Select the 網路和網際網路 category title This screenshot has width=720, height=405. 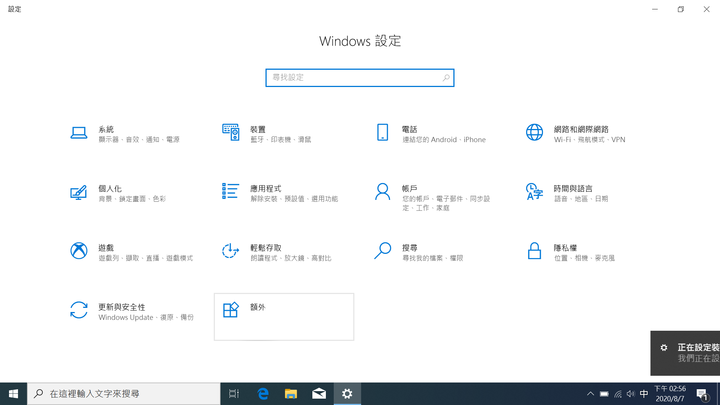coord(581,129)
